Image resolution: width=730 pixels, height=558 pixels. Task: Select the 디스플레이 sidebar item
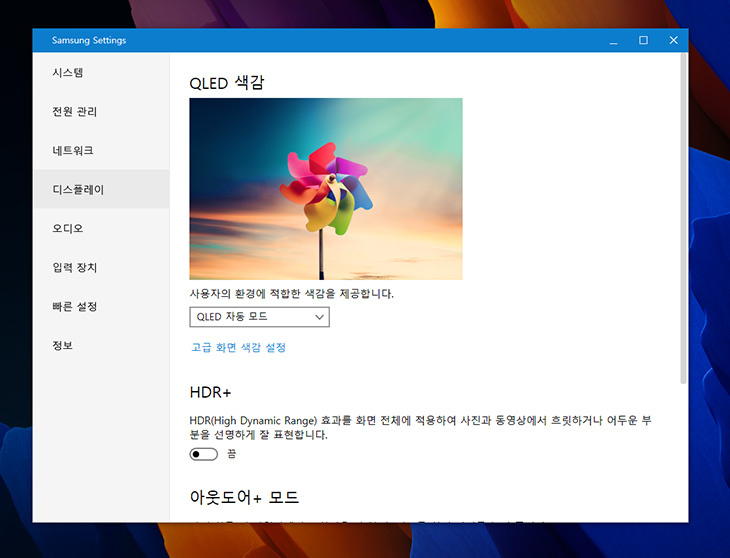(x=101, y=189)
